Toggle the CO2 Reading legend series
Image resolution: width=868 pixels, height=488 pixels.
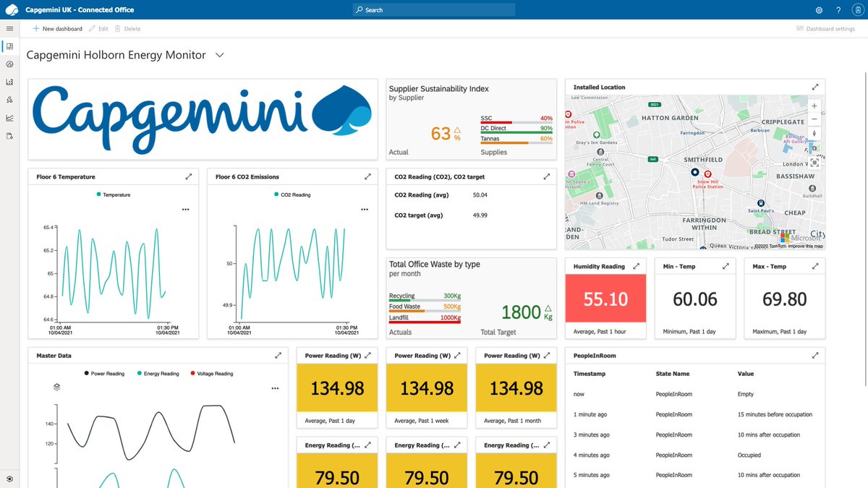(x=292, y=194)
